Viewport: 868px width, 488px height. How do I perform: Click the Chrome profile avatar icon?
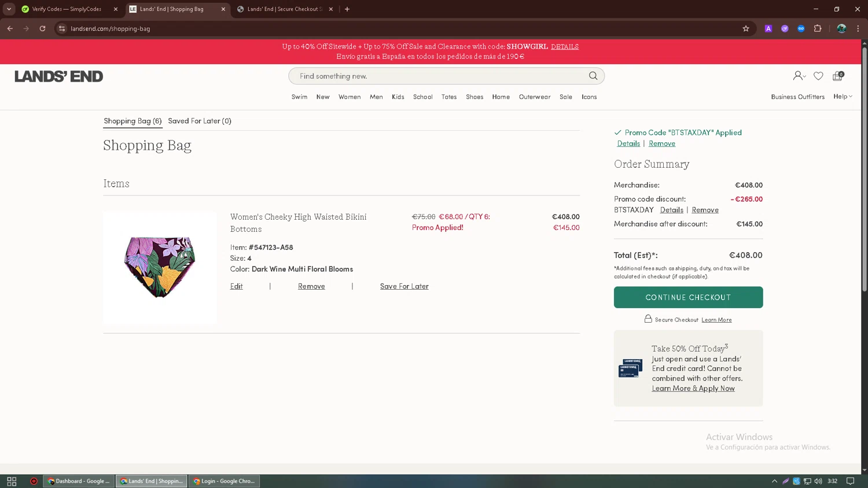point(841,28)
